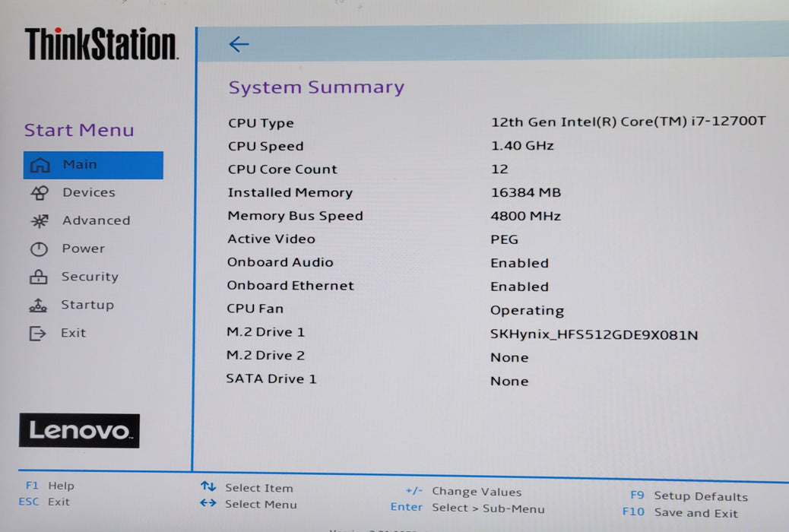Viewport: 789px width, 532px height.
Task: Click +/- Change Values hint
Action: tap(464, 491)
